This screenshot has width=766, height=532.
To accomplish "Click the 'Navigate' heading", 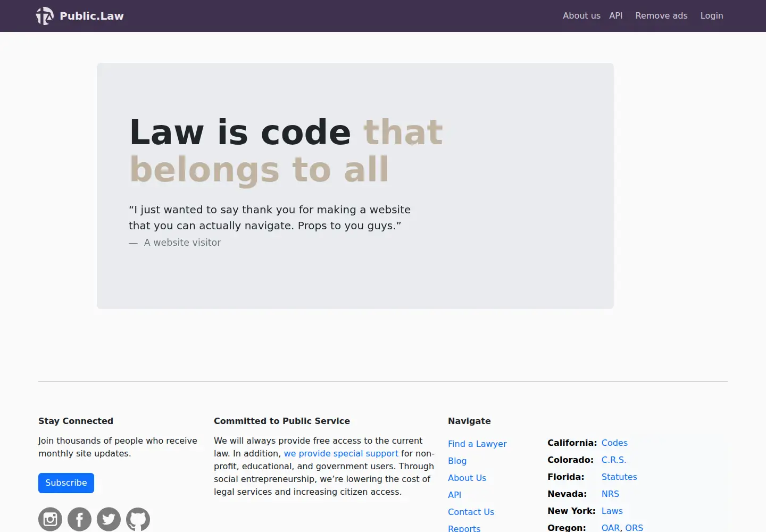I will [469, 421].
